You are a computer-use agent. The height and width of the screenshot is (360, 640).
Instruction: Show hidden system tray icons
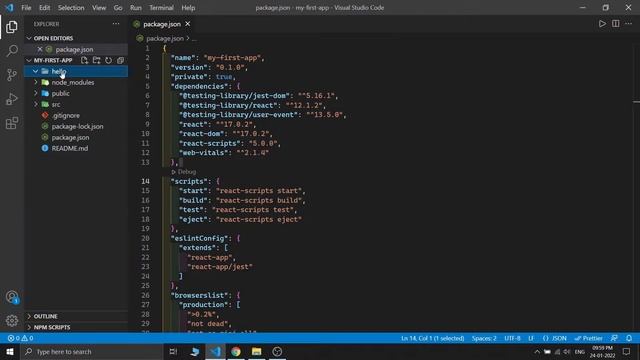click(537, 351)
